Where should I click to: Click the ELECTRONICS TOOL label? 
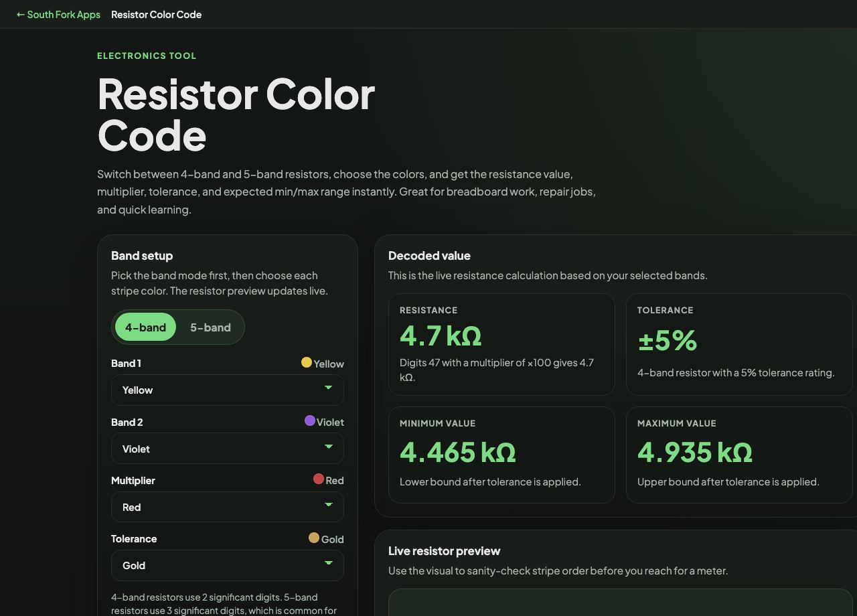click(147, 56)
